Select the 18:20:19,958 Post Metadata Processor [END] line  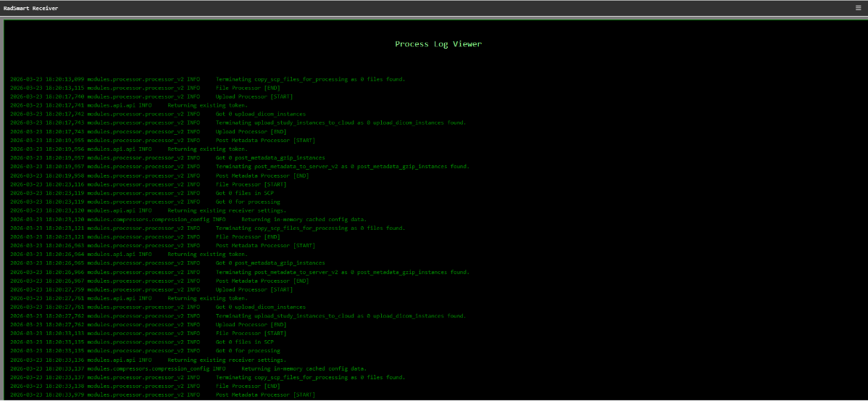[159, 175]
